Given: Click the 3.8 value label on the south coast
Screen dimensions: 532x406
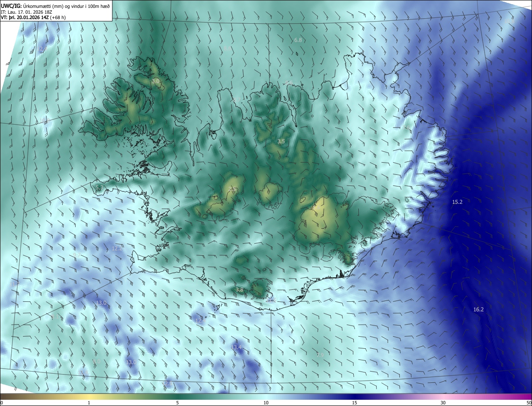Looking at the screenshot, I should tap(239, 289).
